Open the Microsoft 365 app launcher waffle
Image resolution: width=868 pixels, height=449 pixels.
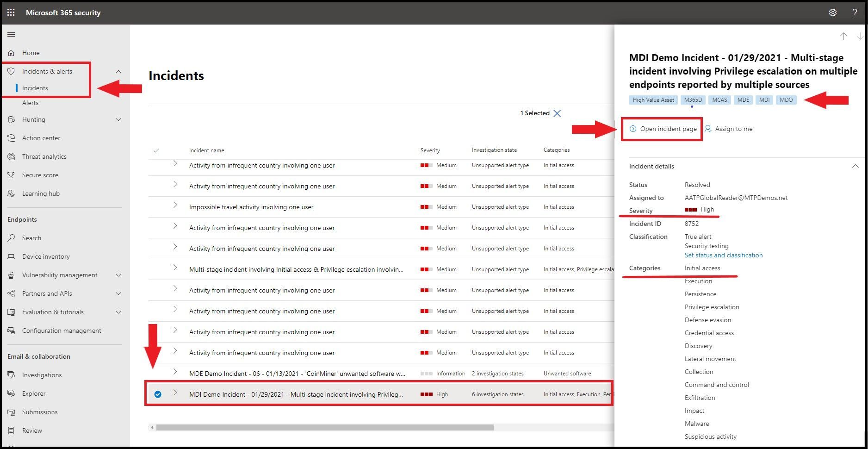10,12
